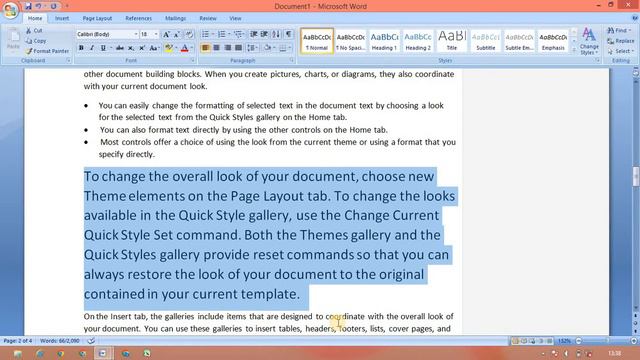Switch to the Page Layout tab
The width and height of the screenshot is (640, 360).
point(97,18)
